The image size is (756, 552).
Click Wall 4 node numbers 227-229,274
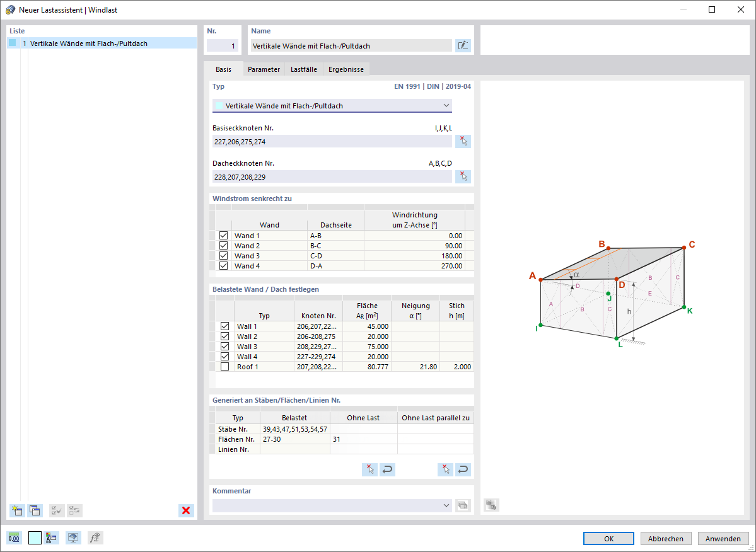pyautogui.click(x=318, y=357)
